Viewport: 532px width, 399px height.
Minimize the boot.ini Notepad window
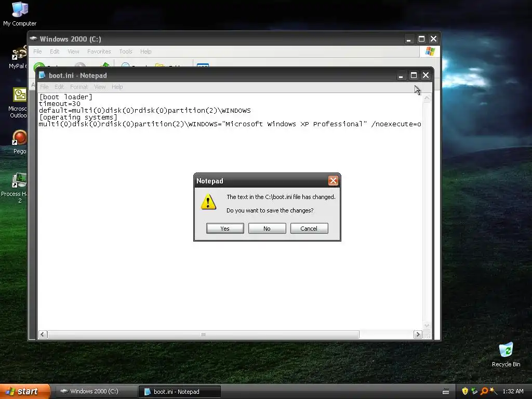pos(401,75)
